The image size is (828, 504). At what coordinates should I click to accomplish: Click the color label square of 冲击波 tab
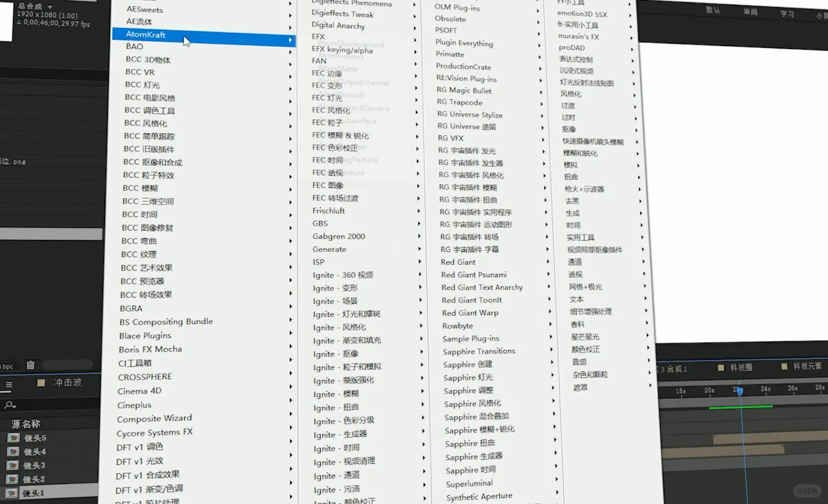click(x=41, y=383)
